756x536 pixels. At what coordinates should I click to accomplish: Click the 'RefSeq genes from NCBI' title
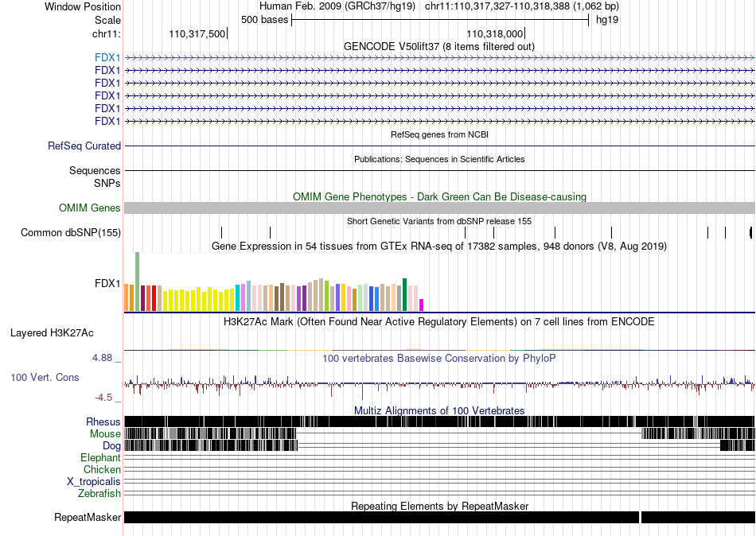[x=439, y=134]
